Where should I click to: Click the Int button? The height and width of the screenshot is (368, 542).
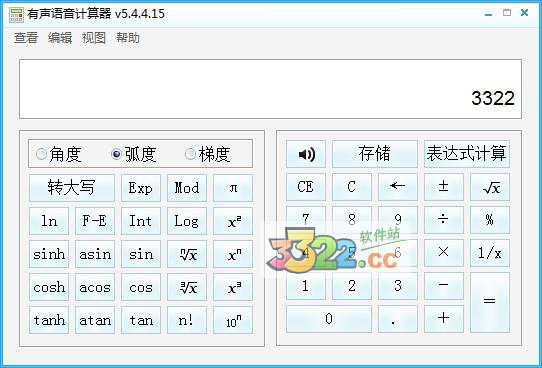pos(141,221)
